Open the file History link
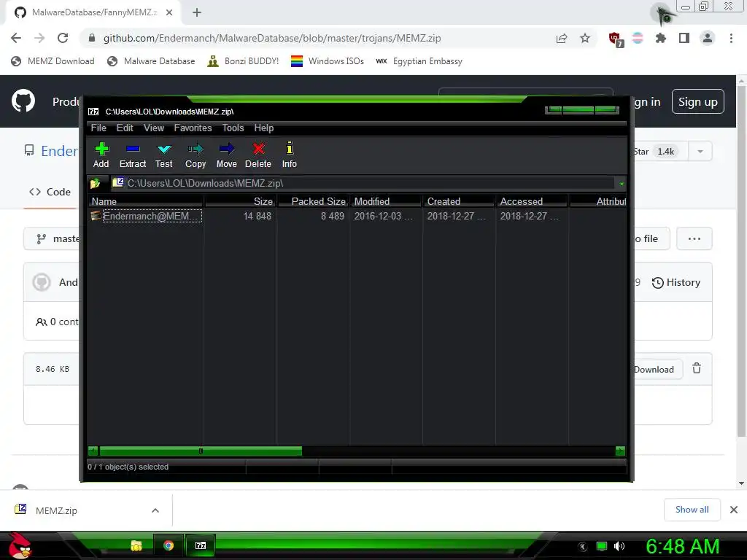Viewport: 747px width, 560px height. pos(676,282)
